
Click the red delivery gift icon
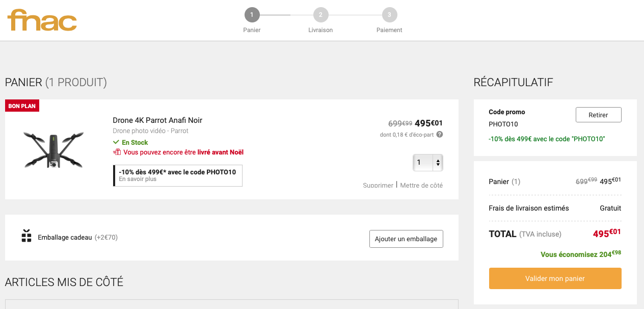click(x=117, y=152)
